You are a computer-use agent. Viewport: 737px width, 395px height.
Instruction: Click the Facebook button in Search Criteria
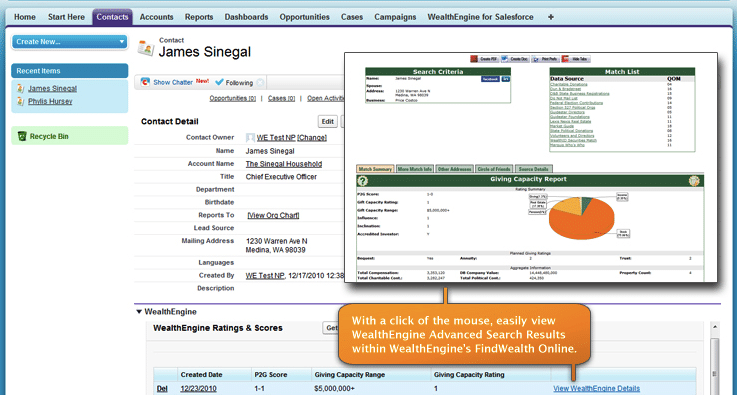point(490,79)
